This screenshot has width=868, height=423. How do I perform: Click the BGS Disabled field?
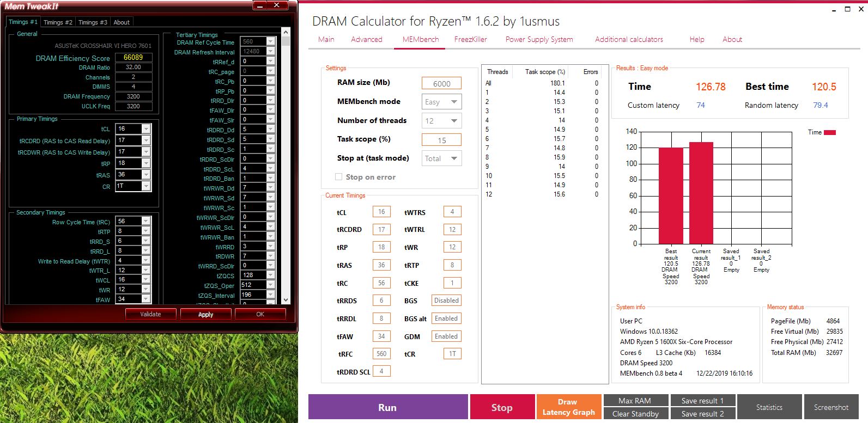click(x=446, y=301)
